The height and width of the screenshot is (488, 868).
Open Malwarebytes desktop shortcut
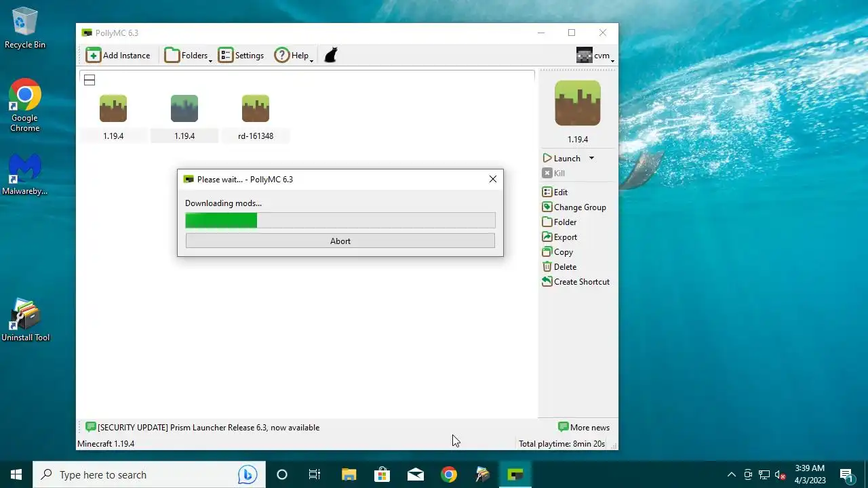point(25,175)
